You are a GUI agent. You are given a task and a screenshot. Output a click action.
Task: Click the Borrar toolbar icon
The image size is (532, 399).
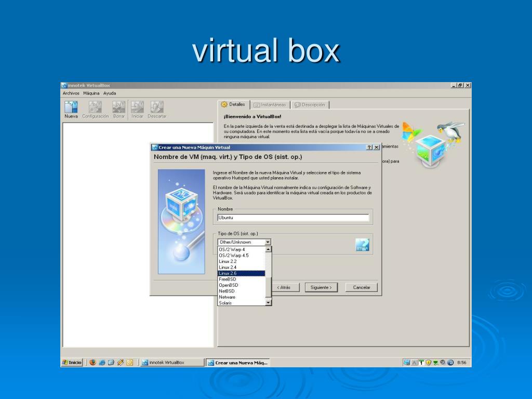pos(119,110)
